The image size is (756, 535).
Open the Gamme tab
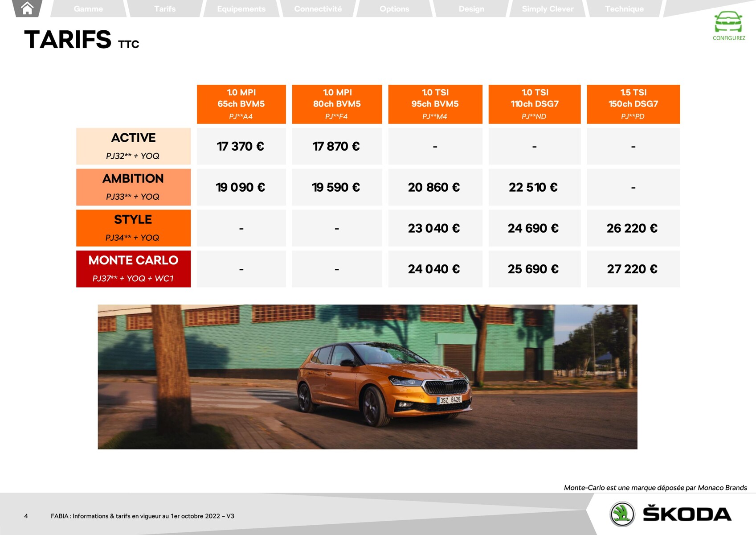click(x=88, y=8)
